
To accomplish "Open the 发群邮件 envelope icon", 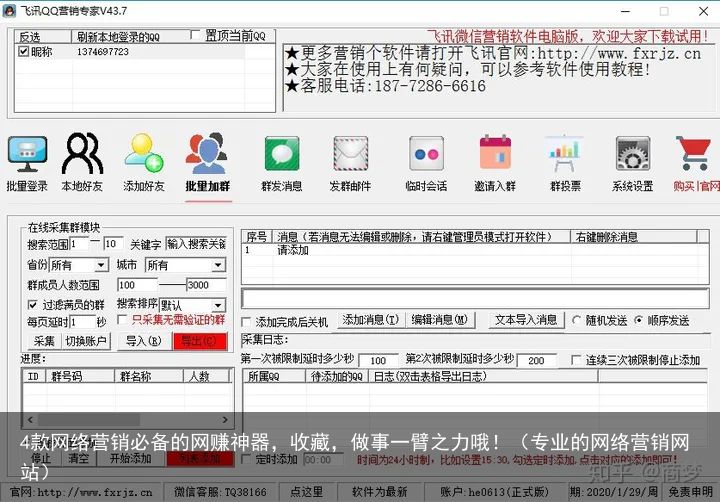I will 351,153.
